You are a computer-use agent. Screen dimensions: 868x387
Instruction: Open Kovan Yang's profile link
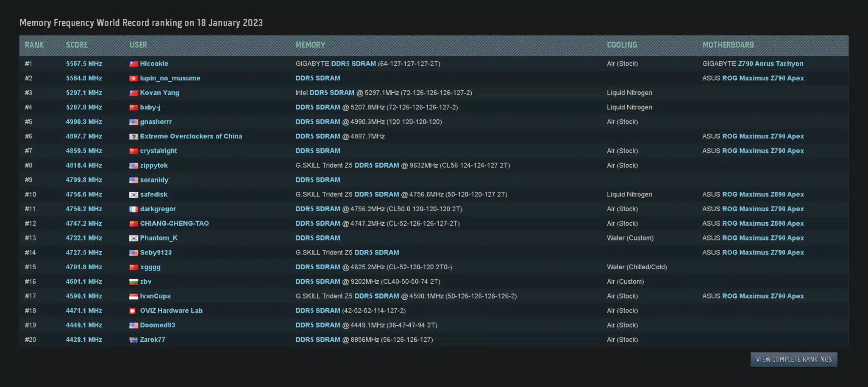[160, 93]
